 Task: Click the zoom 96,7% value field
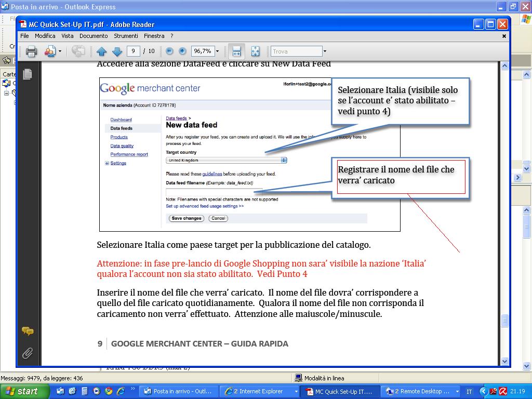[x=203, y=51]
